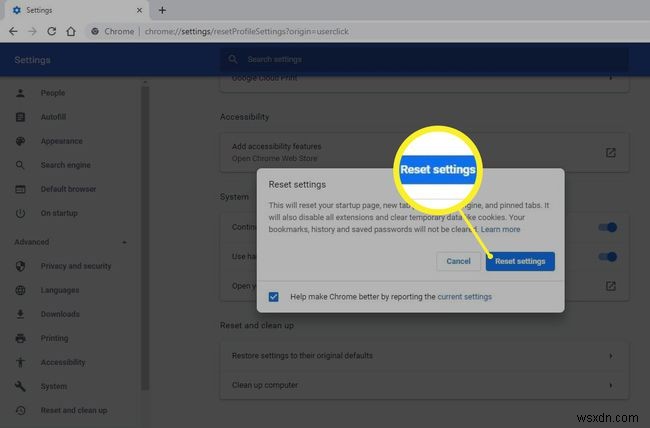
Task: Select People in the sidebar
Action: tap(53, 93)
